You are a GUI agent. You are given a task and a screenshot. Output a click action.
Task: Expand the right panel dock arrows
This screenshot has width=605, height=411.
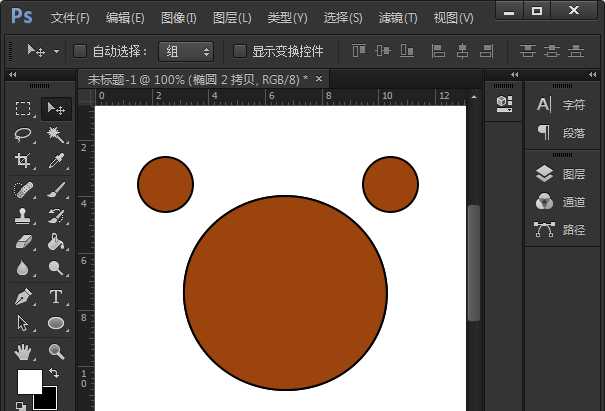[591, 74]
